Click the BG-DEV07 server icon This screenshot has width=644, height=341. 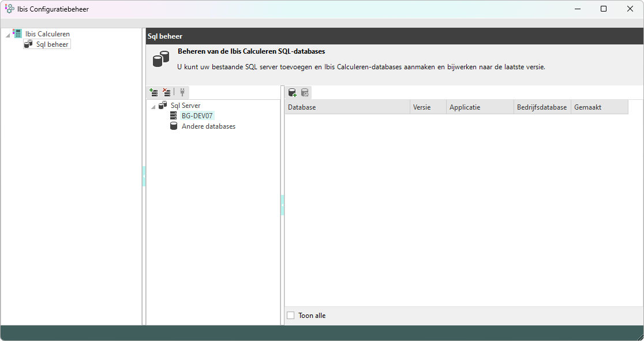tap(173, 115)
